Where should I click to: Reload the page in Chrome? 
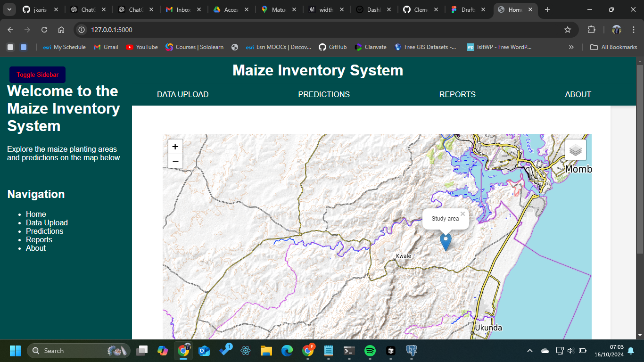point(44,30)
